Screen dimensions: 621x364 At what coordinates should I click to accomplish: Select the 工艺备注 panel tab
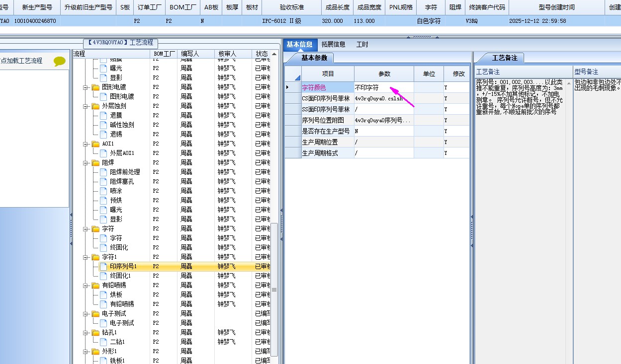[x=504, y=58]
